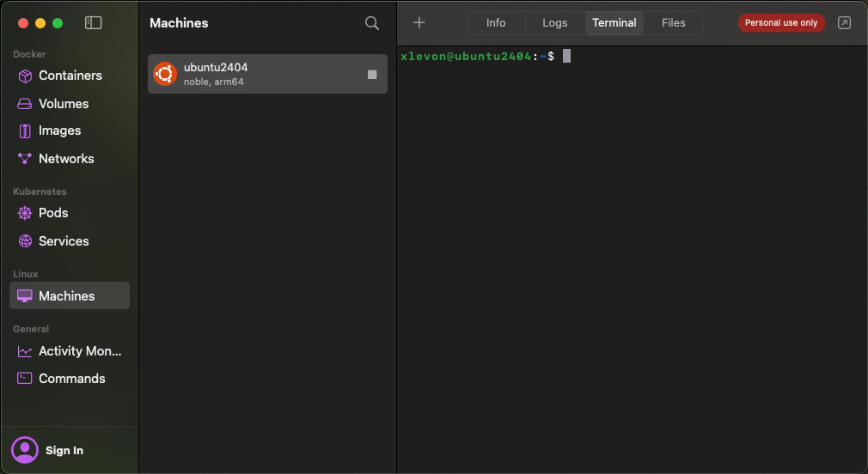The width and height of the screenshot is (868, 474).
Task: Select Machines in the Linux section
Action: click(70, 296)
